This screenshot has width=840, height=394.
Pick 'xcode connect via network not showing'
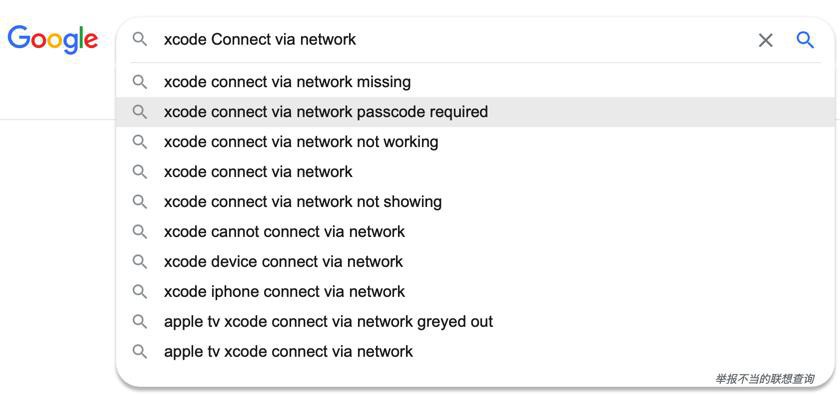click(475, 202)
